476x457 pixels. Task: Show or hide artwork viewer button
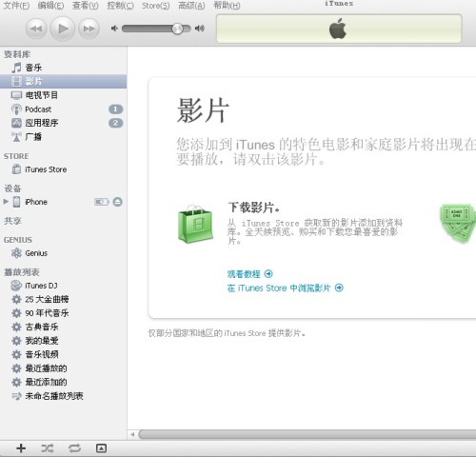click(101, 448)
